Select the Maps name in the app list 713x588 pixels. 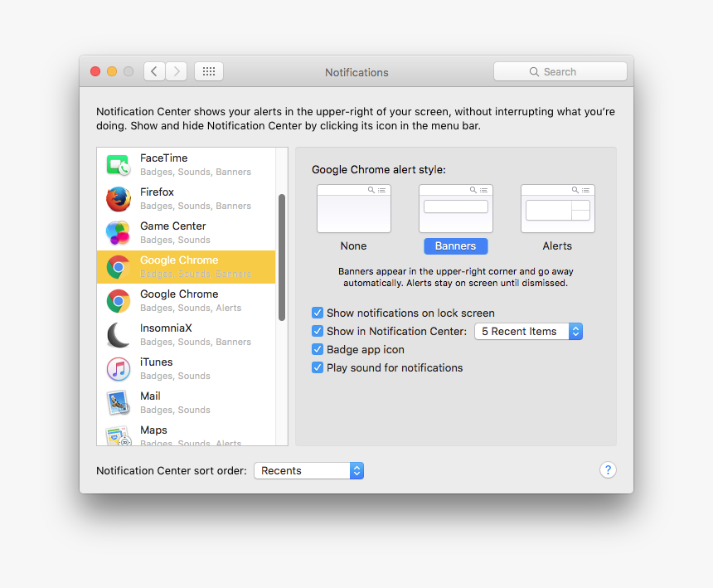[153, 430]
